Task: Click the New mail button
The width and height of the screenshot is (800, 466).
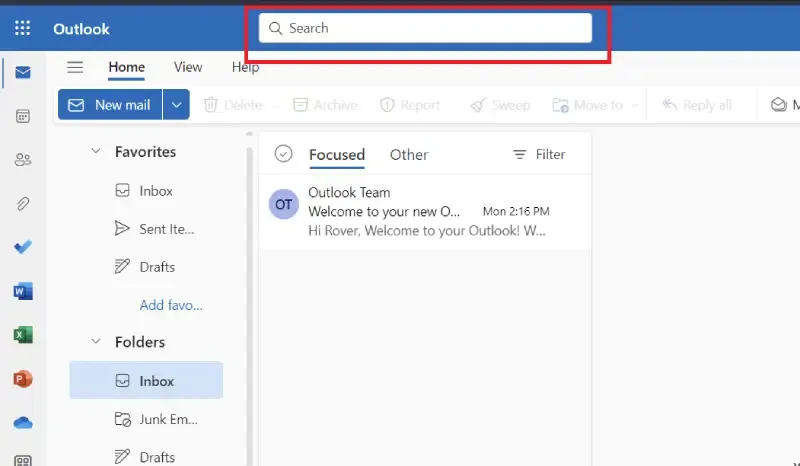Action: click(110, 105)
